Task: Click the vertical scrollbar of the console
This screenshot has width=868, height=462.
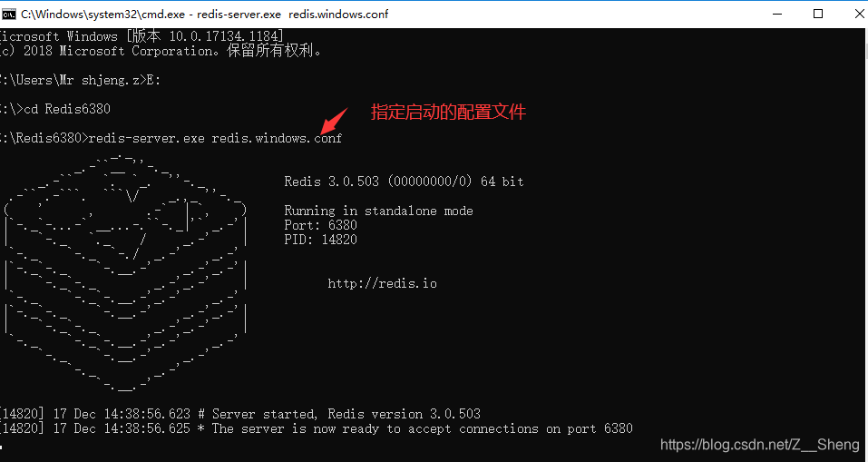Action: pyautogui.click(x=864, y=244)
